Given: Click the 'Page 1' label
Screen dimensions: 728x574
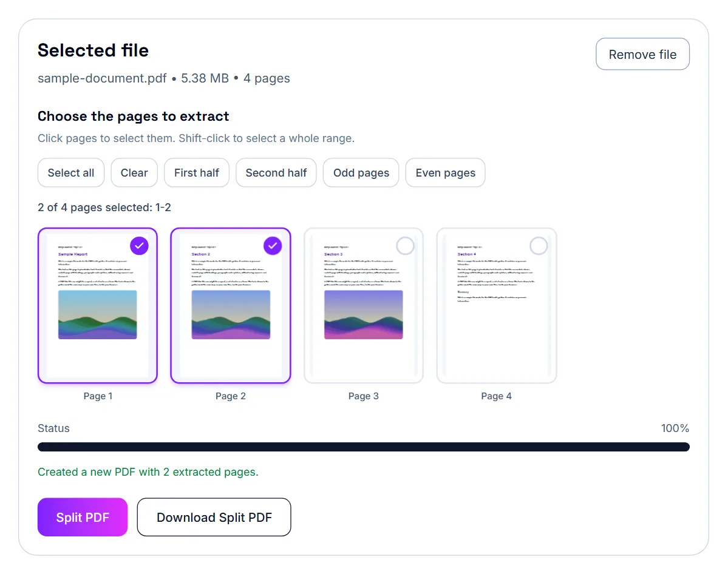Looking at the screenshot, I should pyautogui.click(x=98, y=396).
